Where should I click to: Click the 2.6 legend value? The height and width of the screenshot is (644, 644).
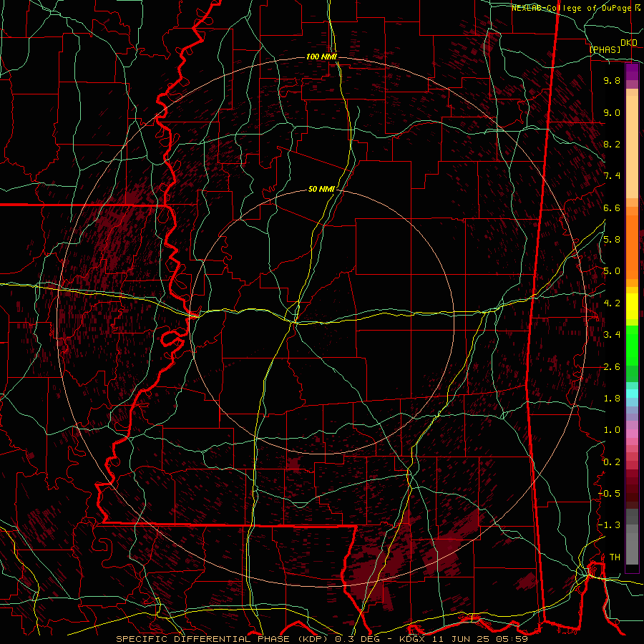[612, 367]
